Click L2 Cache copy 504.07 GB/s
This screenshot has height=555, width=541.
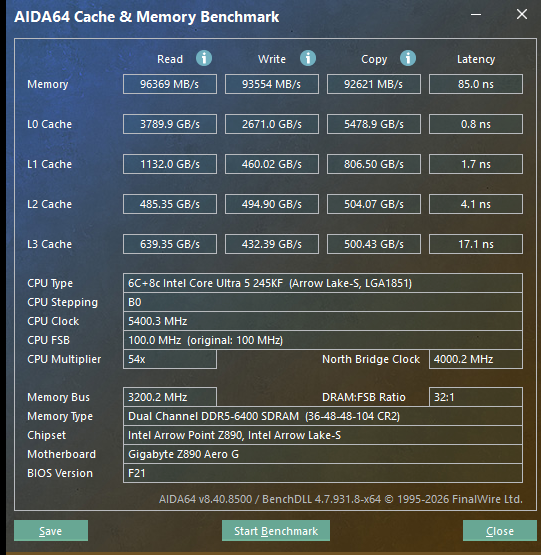click(x=374, y=204)
